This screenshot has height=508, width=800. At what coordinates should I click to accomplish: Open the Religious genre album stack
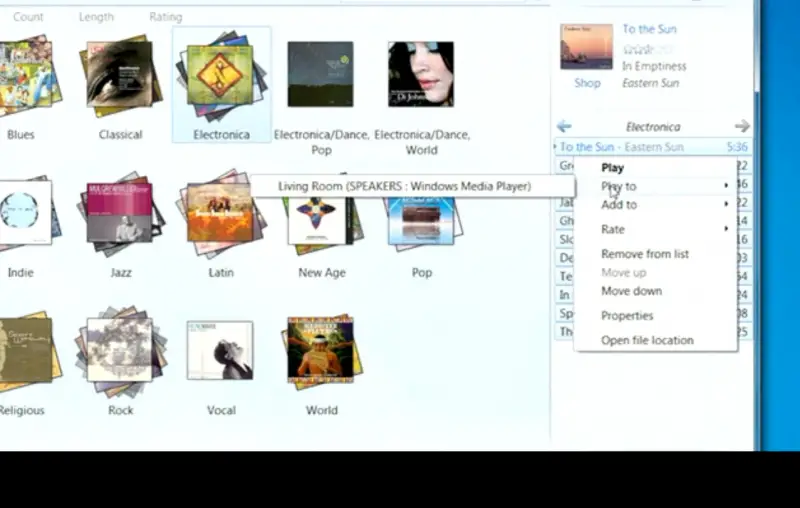28,353
